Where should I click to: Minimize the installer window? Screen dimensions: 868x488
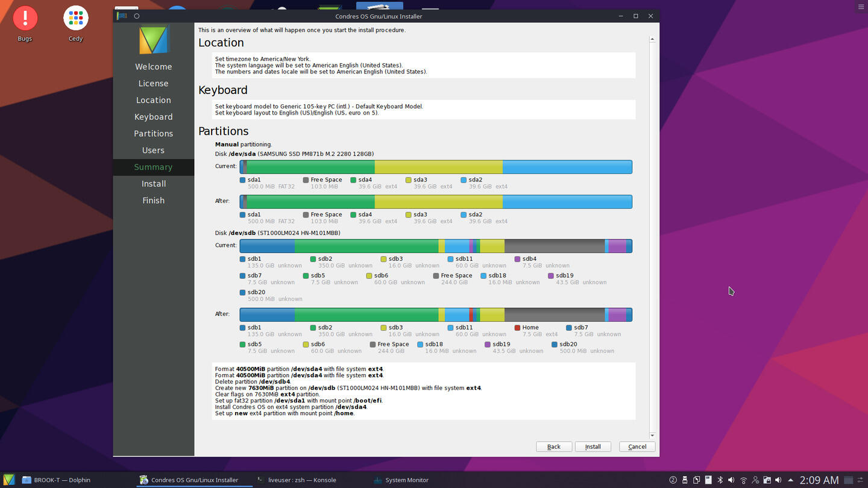pos(621,16)
